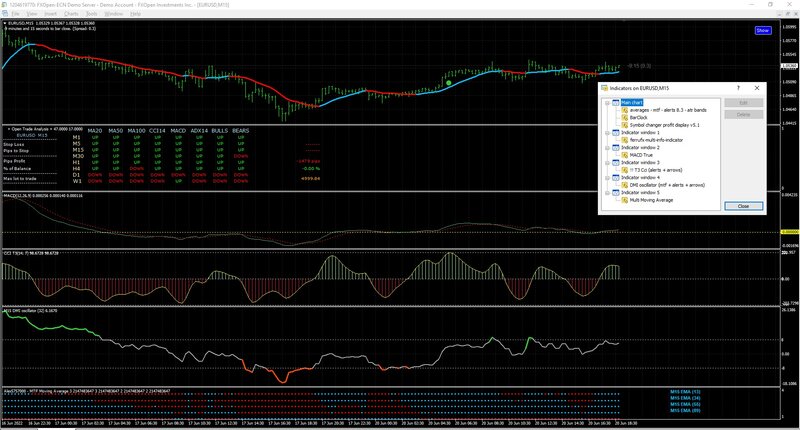Collapse the Indicator window 1 node
Screen dimensions: 800x430
pos(607,133)
